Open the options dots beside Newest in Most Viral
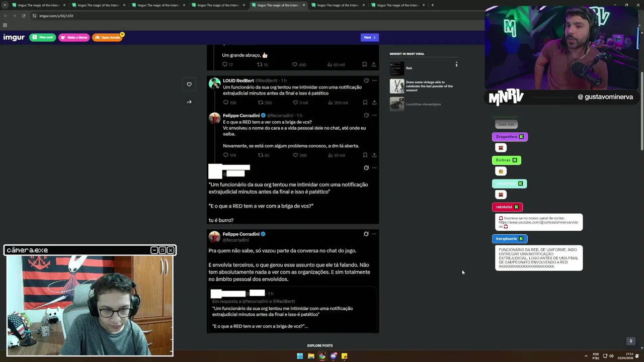This screenshot has height=362, width=644. click(x=456, y=64)
